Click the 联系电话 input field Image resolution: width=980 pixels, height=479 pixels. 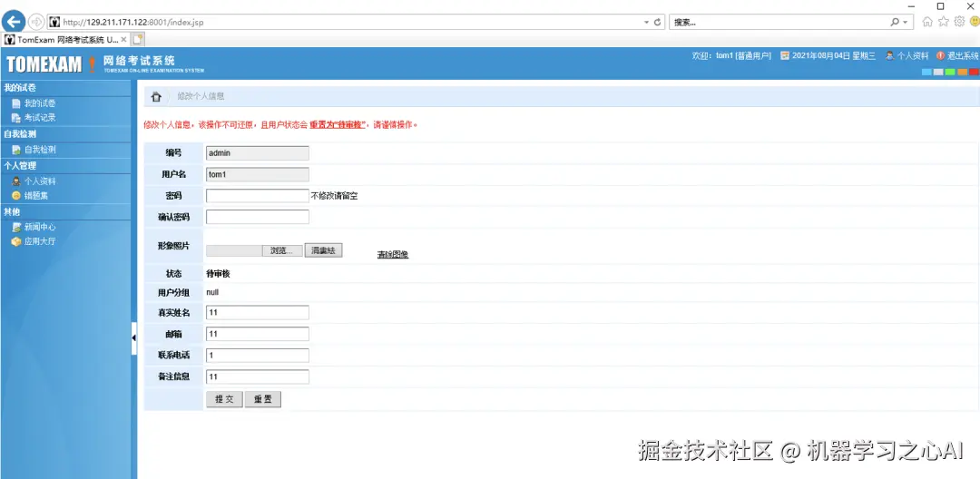(258, 356)
